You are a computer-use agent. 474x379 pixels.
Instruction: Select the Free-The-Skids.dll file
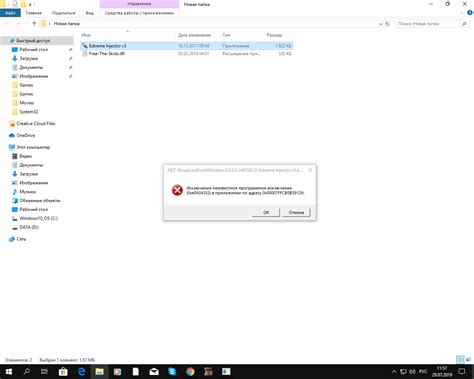pos(186,54)
